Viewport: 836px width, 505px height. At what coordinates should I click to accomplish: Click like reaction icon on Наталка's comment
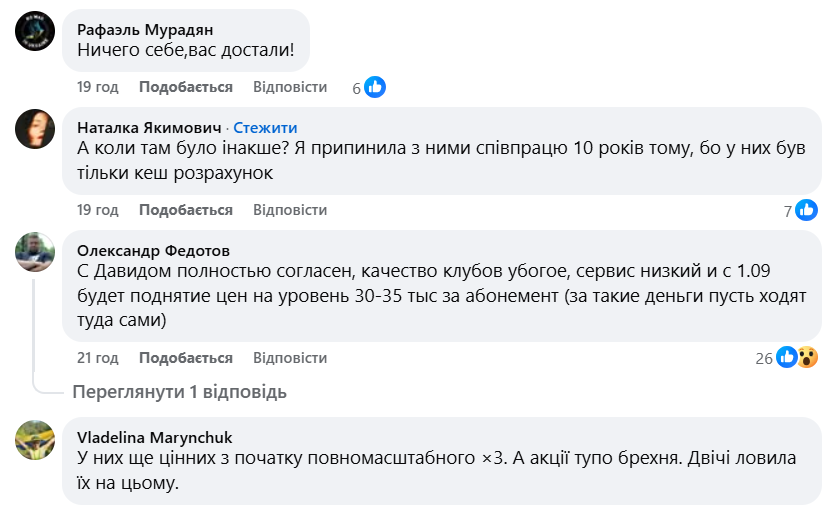coord(807,210)
